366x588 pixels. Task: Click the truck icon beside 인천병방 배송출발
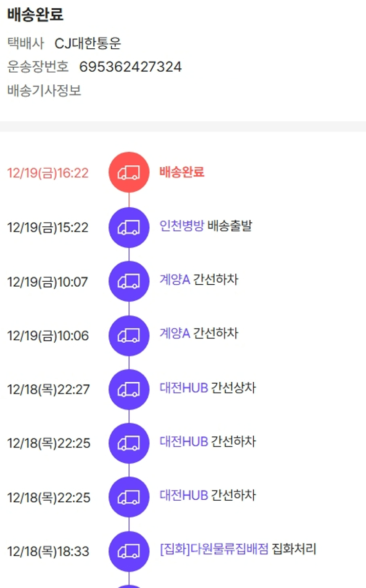(129, 227)
